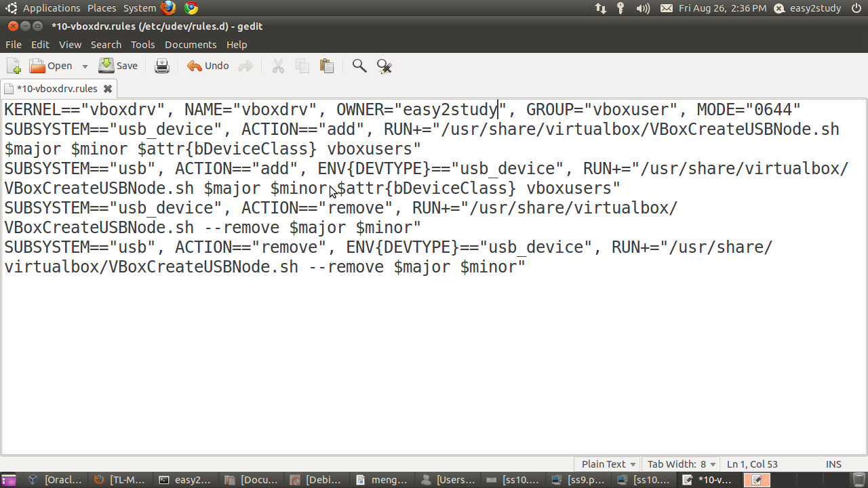
Task: Open the Applications menu in top panel
Action: [x=52, y=8]
